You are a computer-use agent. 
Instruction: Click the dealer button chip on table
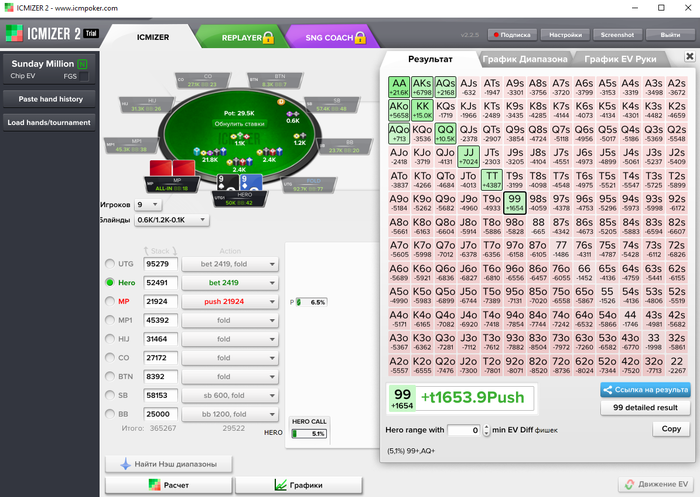(281, 102)
